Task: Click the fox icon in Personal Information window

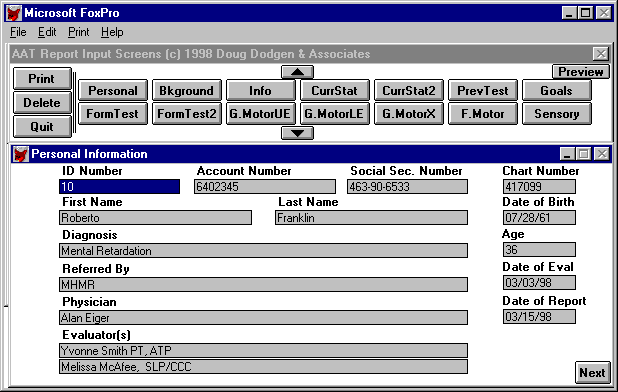Action: coord(20,154)
